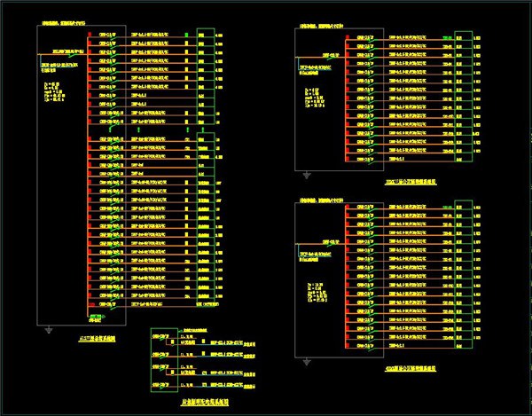Pick the ground symbol under the bottom-right panel

[x=307, y=362]
